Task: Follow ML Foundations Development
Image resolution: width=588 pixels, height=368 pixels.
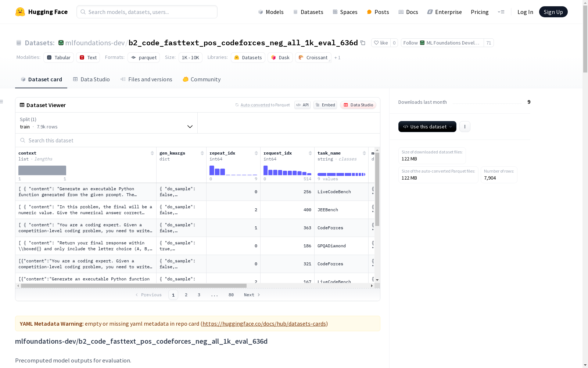Action: click(442, 43)
